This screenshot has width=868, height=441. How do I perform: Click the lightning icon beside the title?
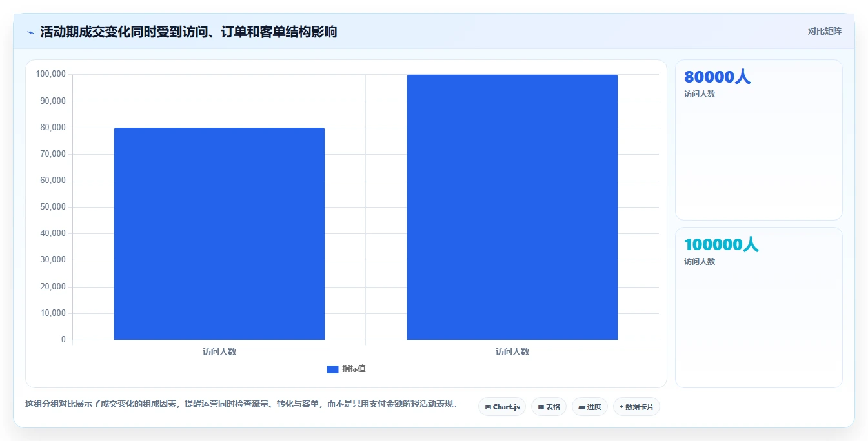click(30, 32)
